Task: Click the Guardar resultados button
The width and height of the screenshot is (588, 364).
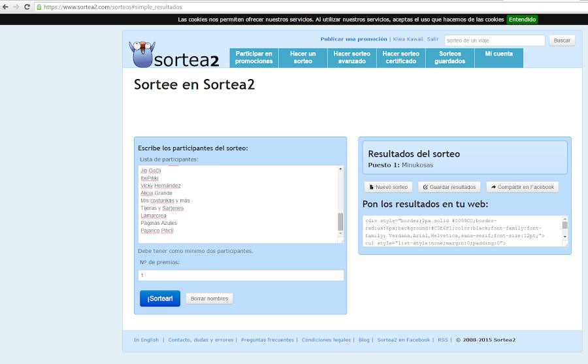Action: [x=449, y=188]
